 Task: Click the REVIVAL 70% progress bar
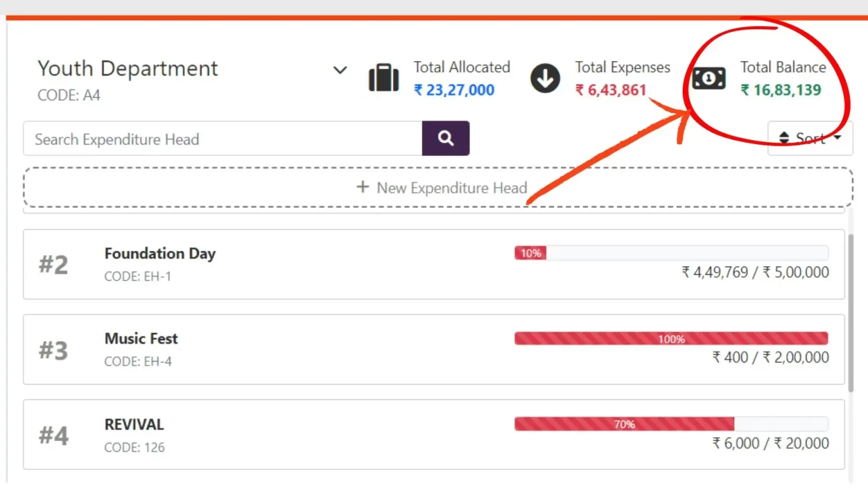coord(671,424)
